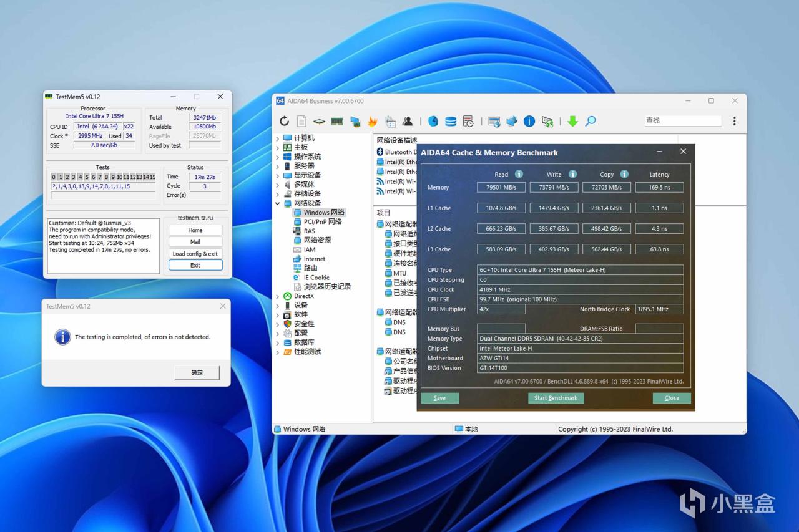
Task: Expand the DirectX tree node
Action: pyautogui.click(x=278, y=296)
